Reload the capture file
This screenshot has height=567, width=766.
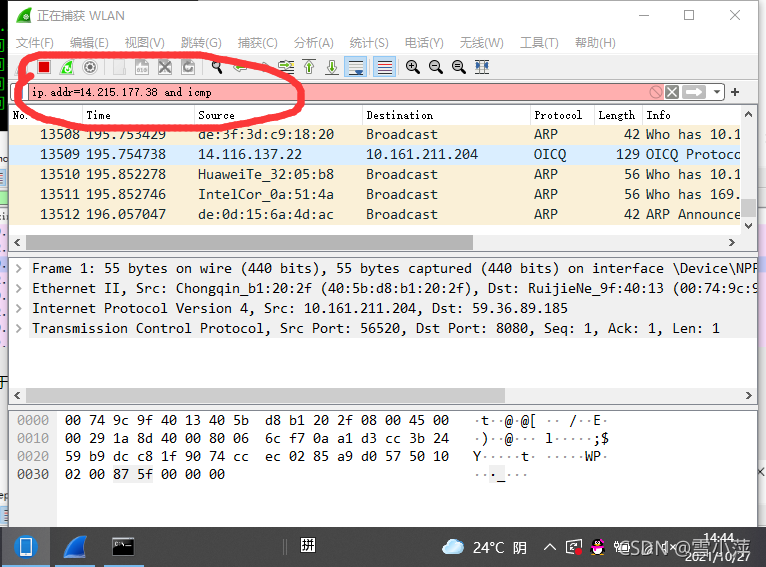coord(188,67)
